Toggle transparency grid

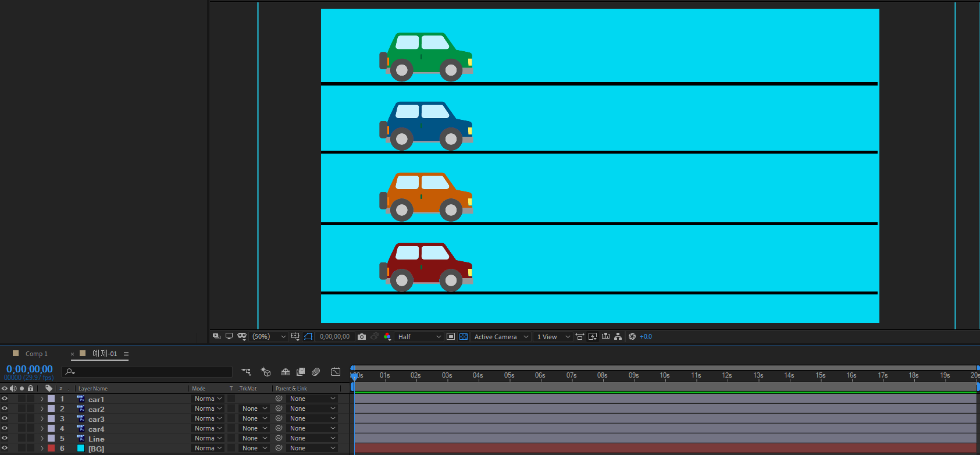(x=464, y=336)
